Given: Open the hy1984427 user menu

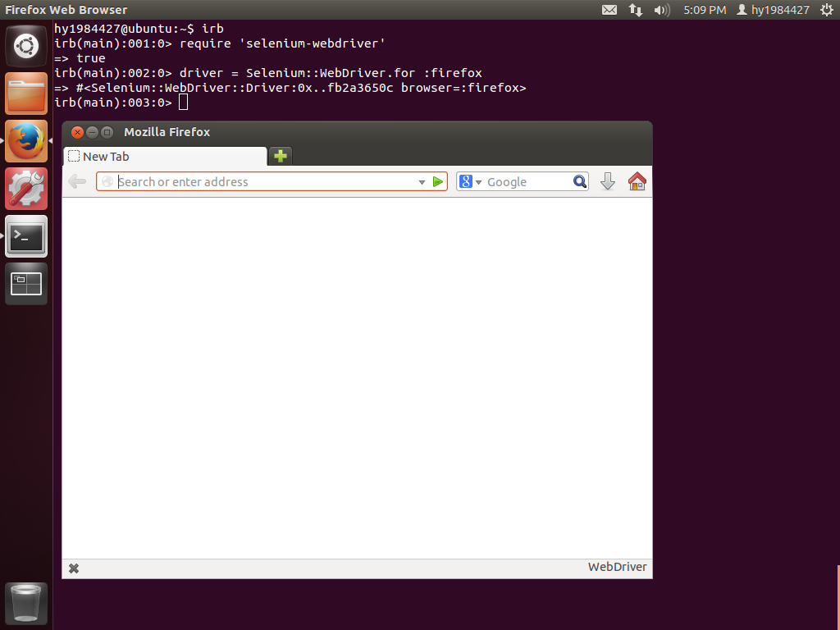Looking at the screenshot, I should pyautogui.click(x=773, y=10).
